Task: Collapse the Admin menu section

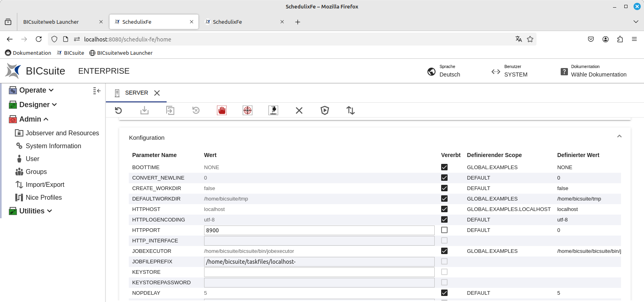Action: pyautogui.click(x=34, y=119)
